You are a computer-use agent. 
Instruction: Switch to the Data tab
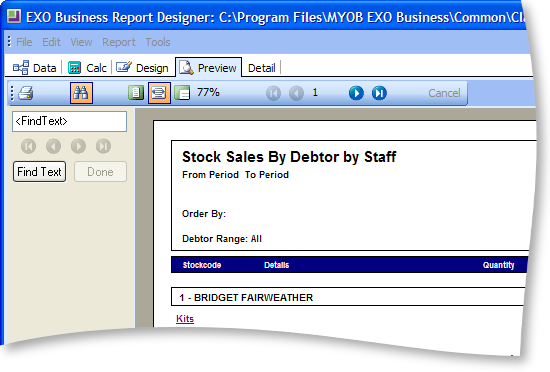34,68
